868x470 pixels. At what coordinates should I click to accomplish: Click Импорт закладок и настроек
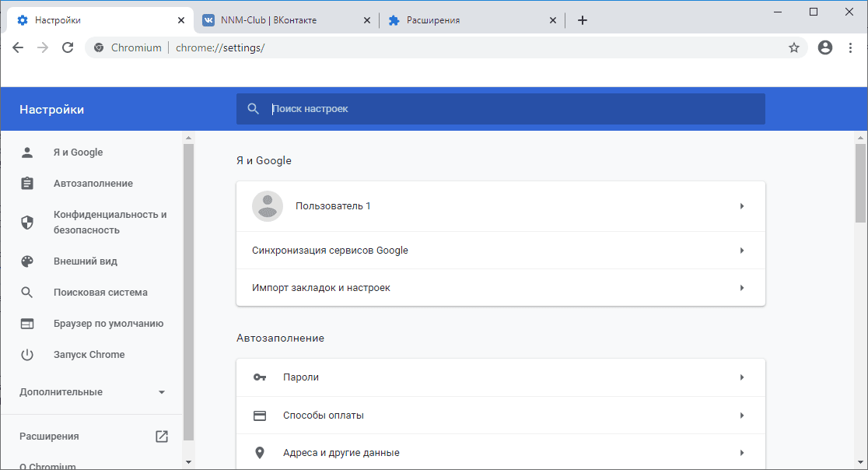point(321,288)
